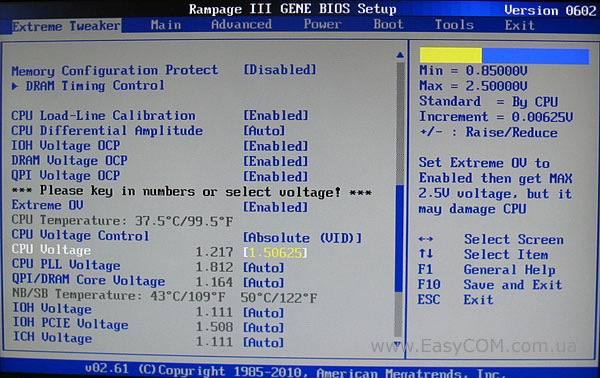Viewport: 600px width, 378px height.
Task: Click the Min = 0.85000V help text
Action: [473, 71]
